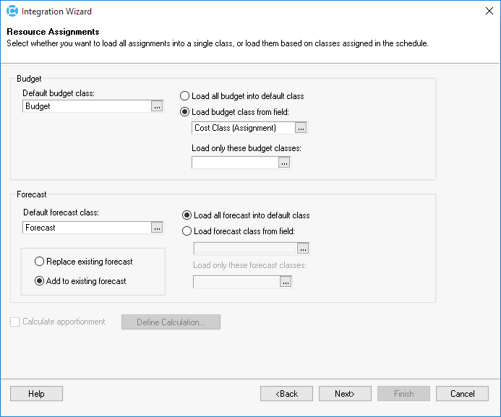Click the Default budget class text field
Screen dimensions: 501x417
[87, 106]
